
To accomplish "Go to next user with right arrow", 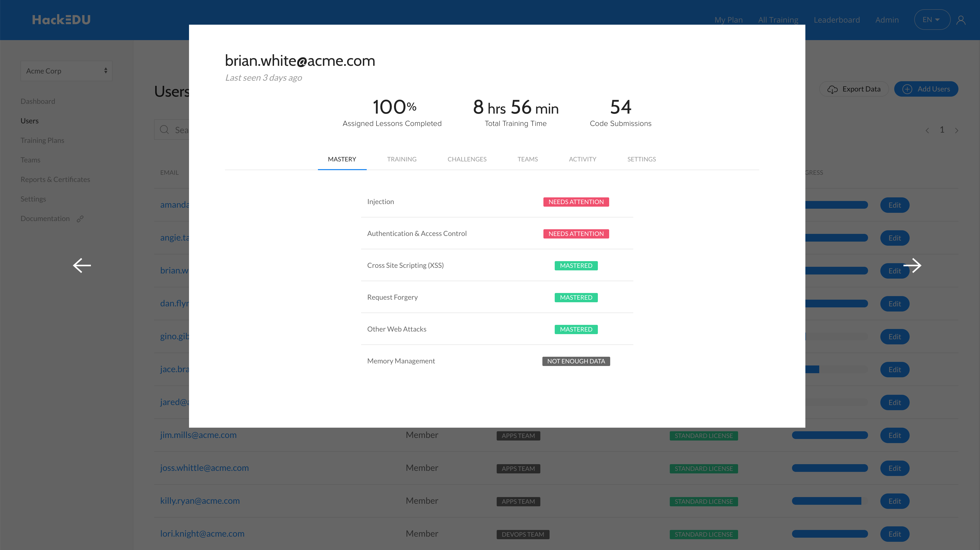I will point(912,265).
